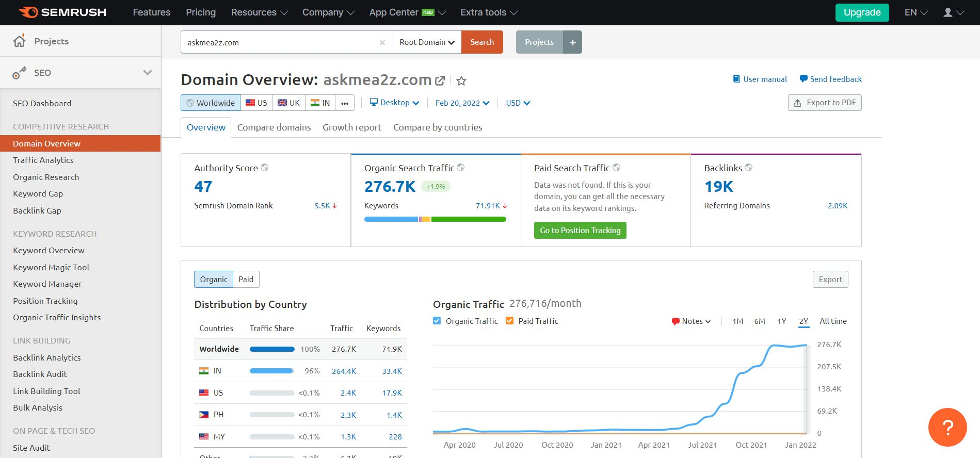Click the IN traffic share bar
This screenshot has width=980, height=458.
(272, 371)
